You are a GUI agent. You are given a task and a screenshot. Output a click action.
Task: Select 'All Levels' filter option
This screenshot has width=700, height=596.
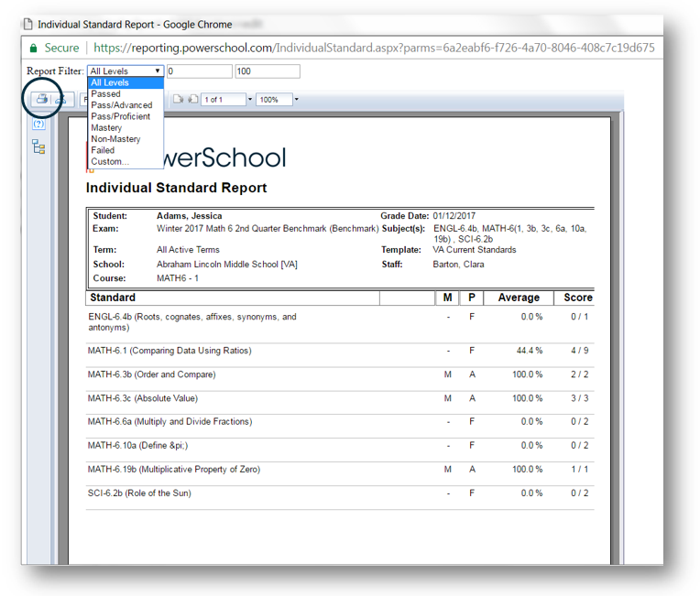tap(126, 82)
